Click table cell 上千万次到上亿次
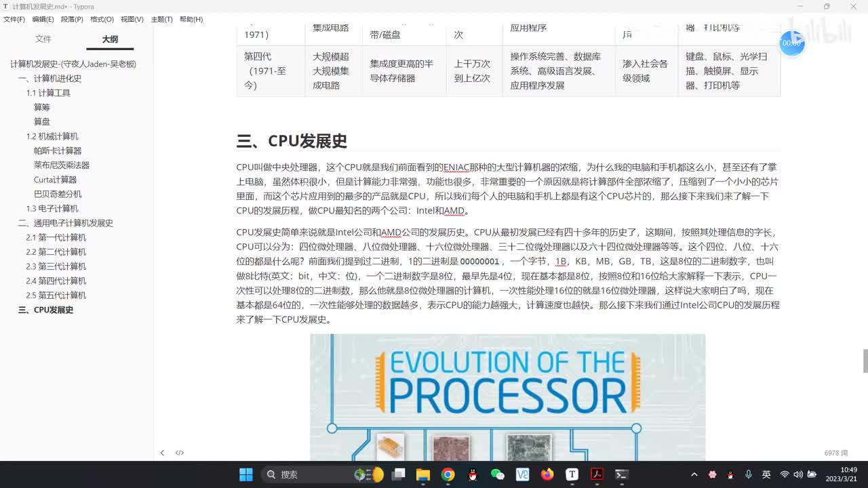 coord(474,70)
